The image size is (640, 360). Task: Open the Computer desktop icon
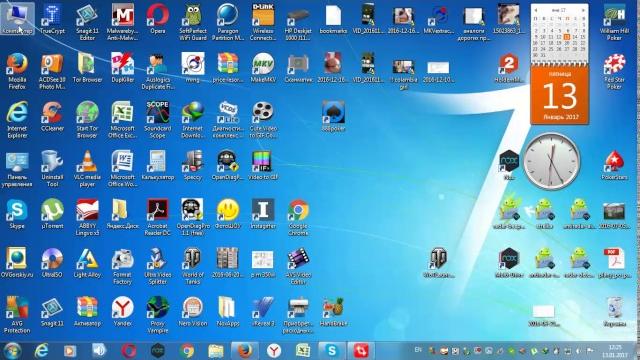[x=17, y=19]
